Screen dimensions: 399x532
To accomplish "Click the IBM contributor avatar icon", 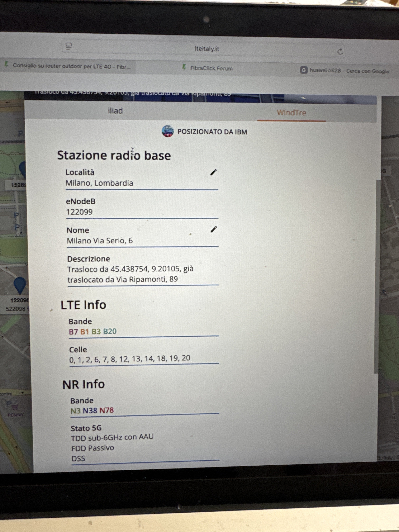I will (x=168, y=131).
